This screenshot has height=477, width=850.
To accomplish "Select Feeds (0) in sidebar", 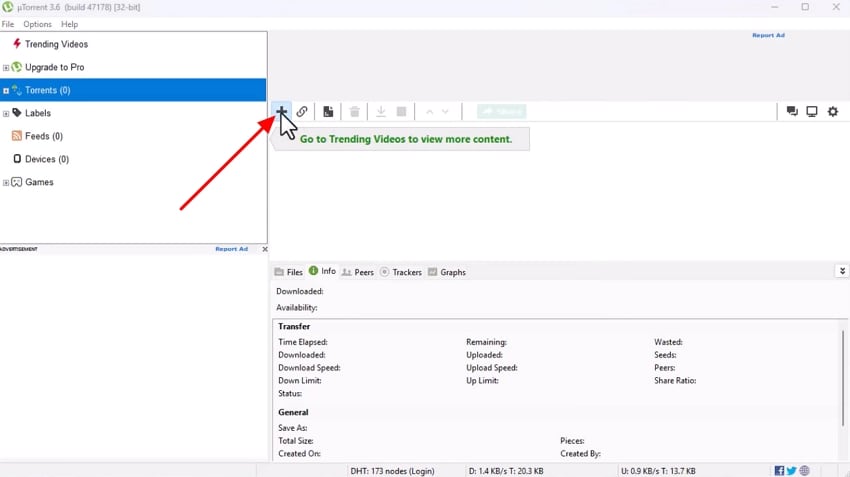I will pyautogui.click(x=44, y=136).
